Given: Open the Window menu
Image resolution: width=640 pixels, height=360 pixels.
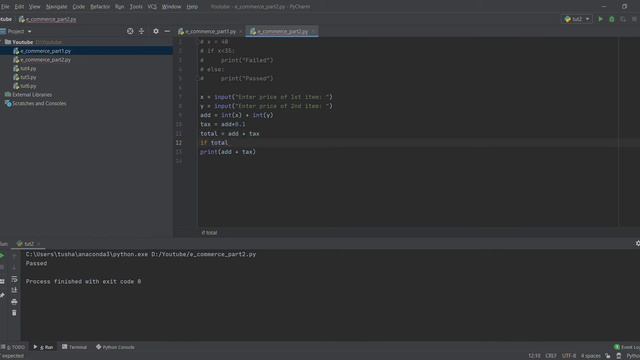Looking at the screenshot, I should point(171,7).
